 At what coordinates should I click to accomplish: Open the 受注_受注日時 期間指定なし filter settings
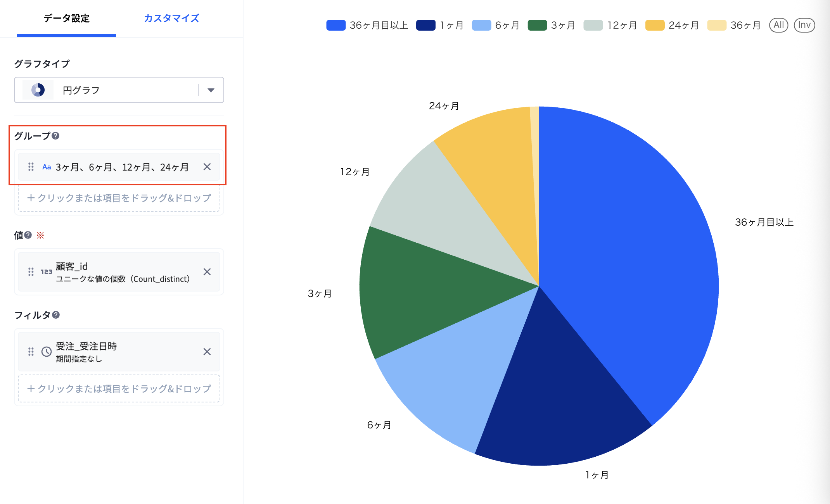click(119, 352)
